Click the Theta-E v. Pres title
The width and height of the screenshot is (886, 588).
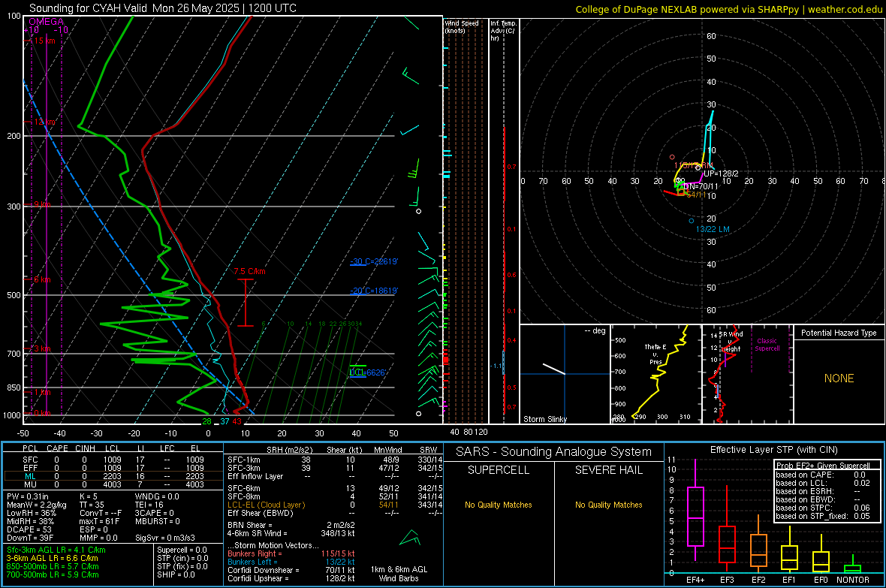point(655,354)
